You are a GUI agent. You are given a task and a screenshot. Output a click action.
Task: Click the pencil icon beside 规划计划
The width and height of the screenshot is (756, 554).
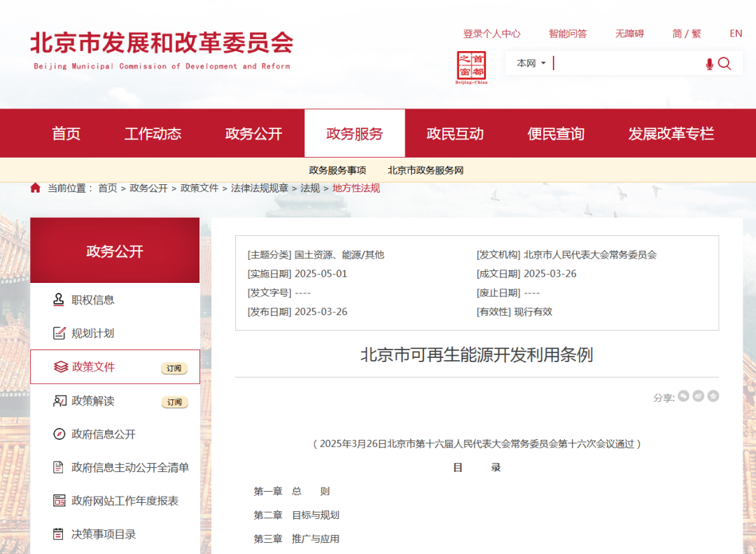coord(59,333)
